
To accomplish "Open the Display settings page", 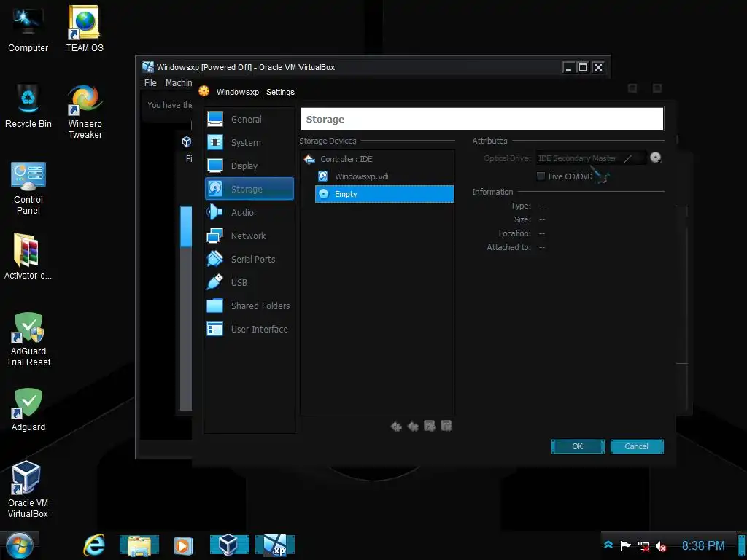I will tap(249, 166).
